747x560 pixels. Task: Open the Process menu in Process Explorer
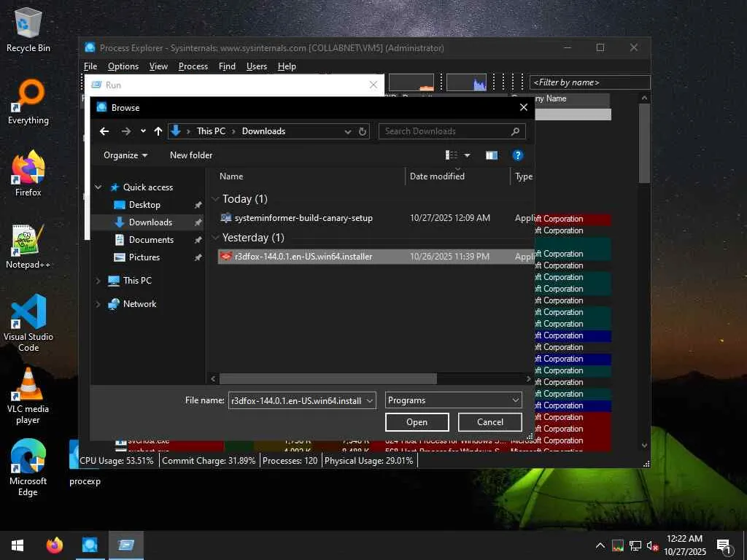193,66
